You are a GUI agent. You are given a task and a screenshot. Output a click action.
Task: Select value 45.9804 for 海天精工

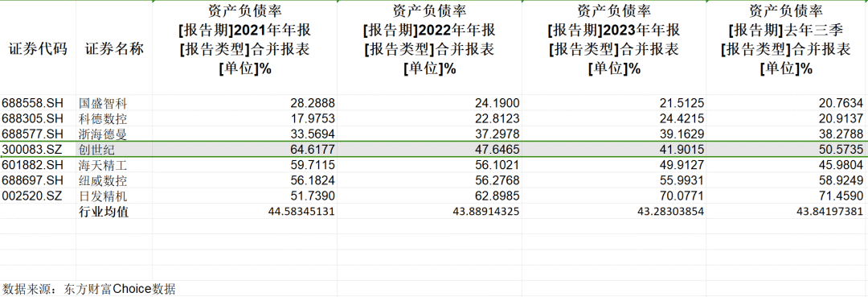[787, 164]
